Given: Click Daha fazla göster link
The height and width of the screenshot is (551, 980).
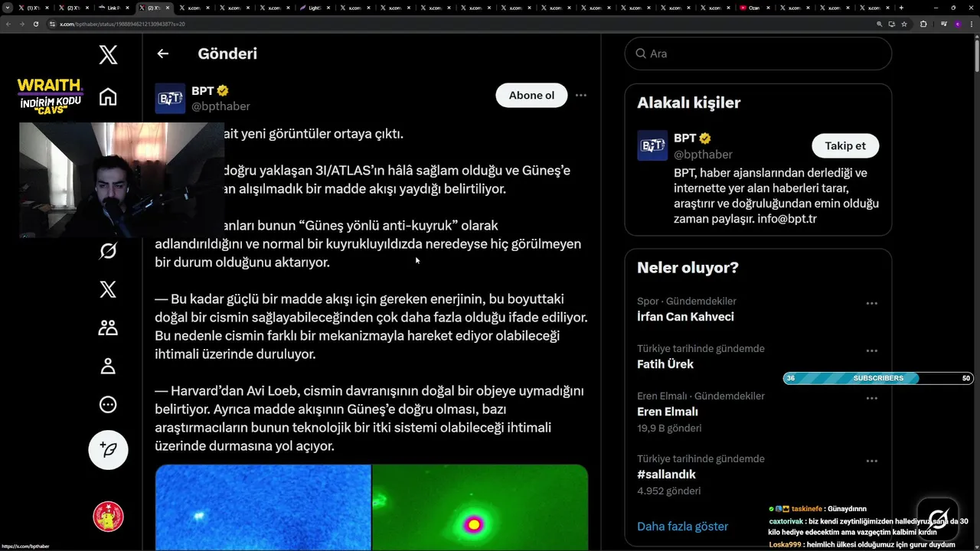Looking at the screenshot, I should point(683,527).
